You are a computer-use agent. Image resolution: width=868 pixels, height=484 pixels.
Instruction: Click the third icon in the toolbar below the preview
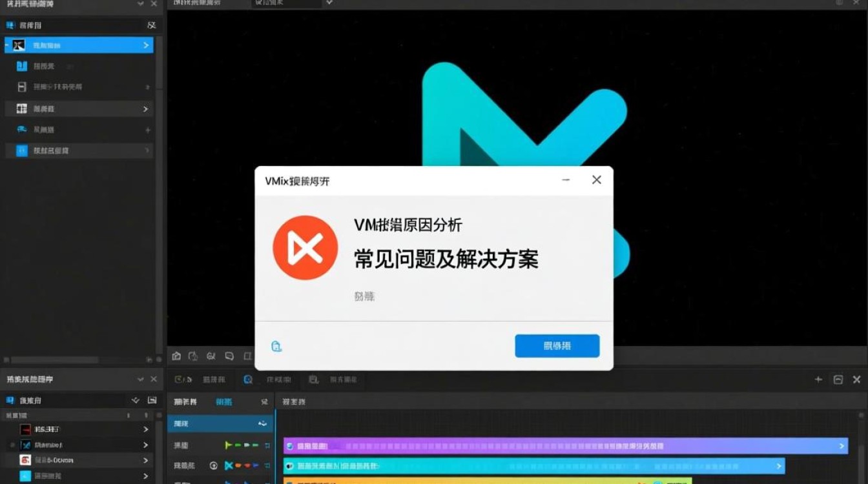(211, 356)
